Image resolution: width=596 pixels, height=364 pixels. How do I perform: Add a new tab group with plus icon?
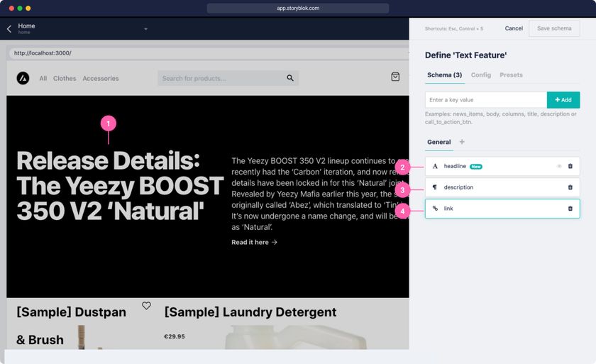[462, 142]
